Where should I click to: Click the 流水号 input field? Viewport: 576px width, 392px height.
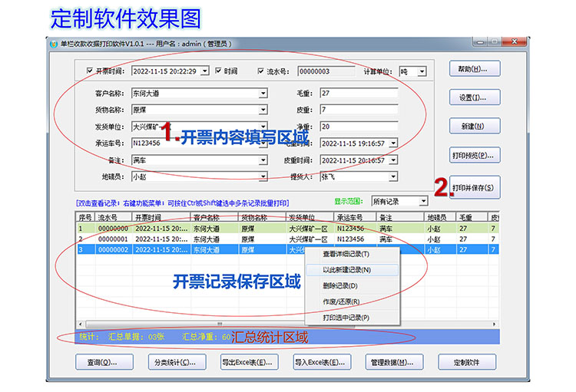326,71
